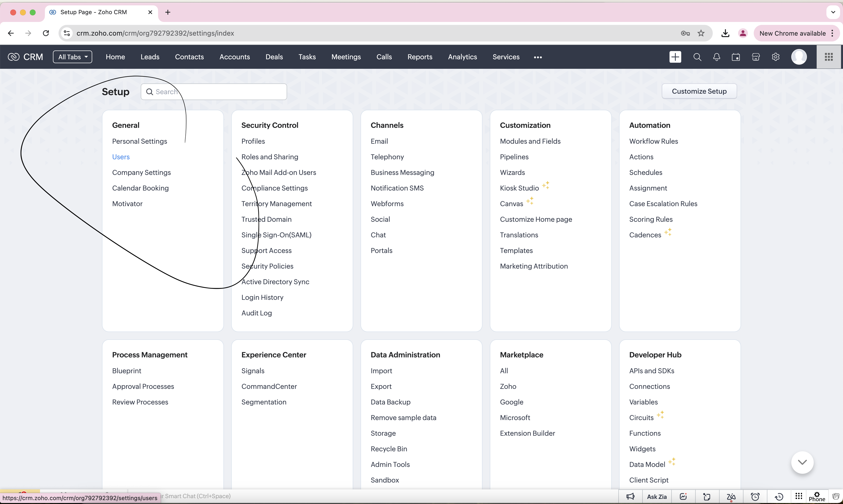Open the Chrome downloads icon

click(725, 33)
